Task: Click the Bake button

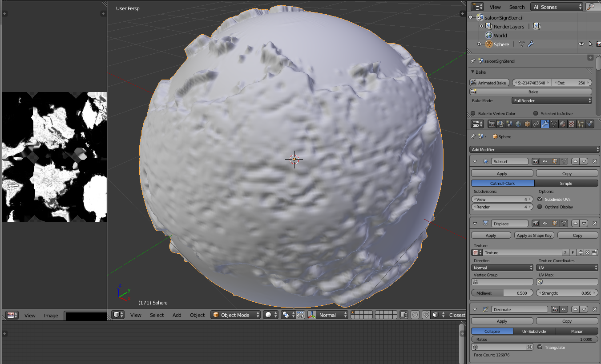Action: (531, 92)
